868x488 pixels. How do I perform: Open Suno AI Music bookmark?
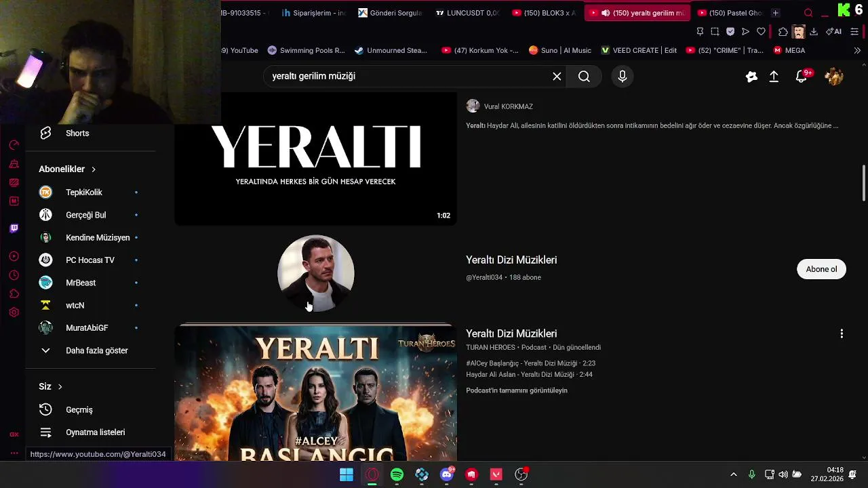[x=560, y=50]
